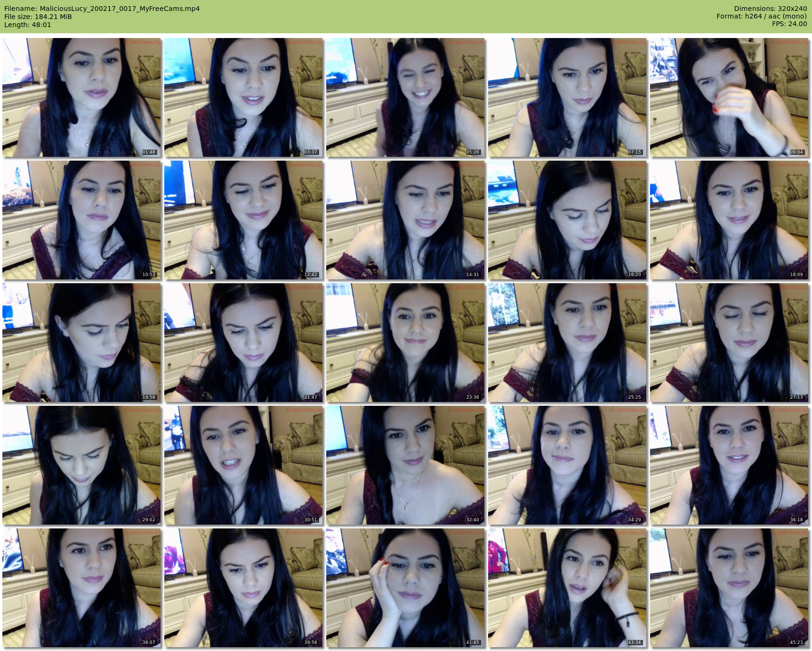Click the Filename text in the header
Viewport: 812px width, 651px height.
[x=102, y=9]
